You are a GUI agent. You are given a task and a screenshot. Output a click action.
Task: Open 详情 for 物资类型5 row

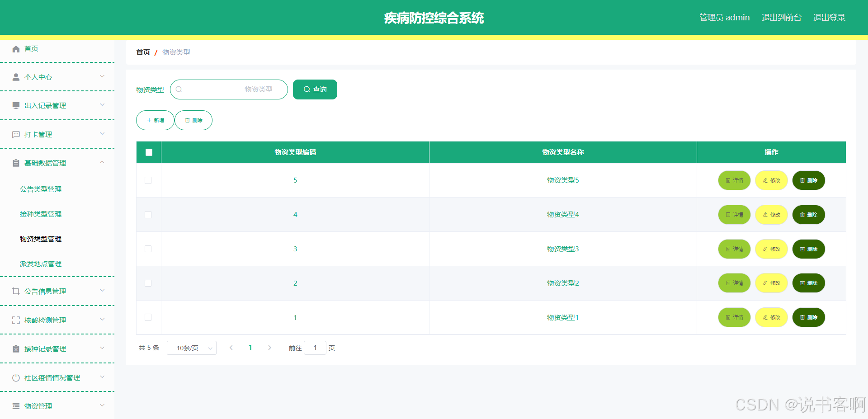click(734, 180)
